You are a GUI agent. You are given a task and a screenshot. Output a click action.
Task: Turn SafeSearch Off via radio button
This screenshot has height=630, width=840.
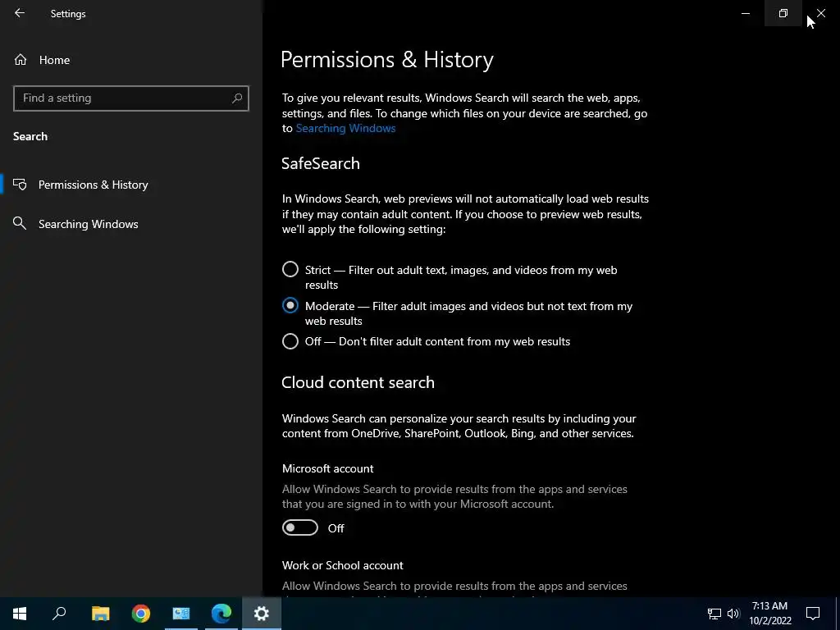tap(290, 341)
